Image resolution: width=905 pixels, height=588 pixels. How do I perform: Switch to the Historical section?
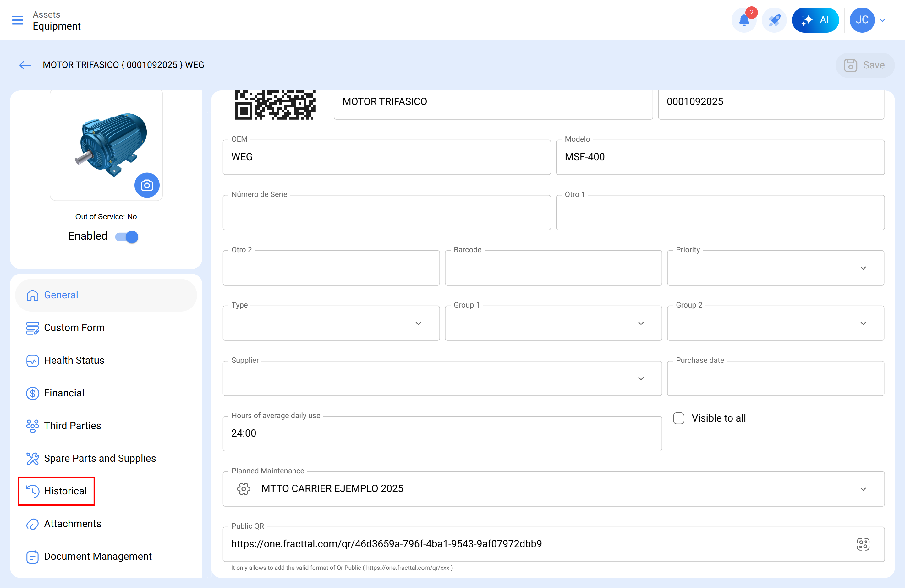coord(65,491)
